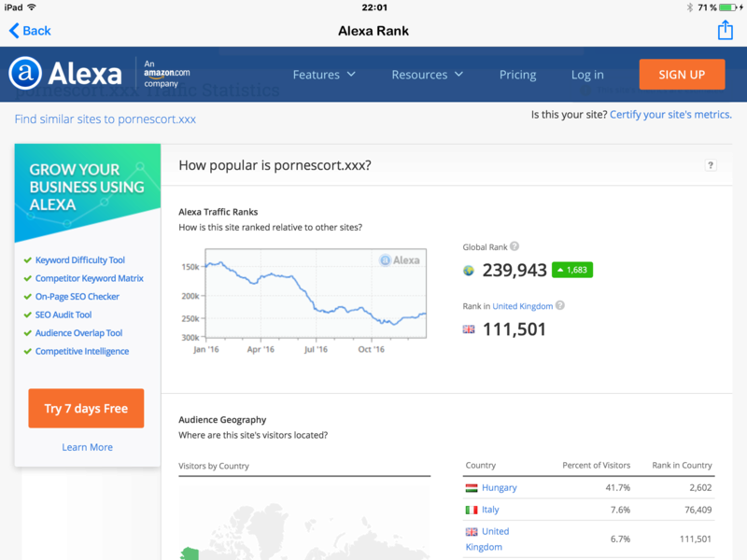Open Competitive Intelligence link

tap(82, 352)
